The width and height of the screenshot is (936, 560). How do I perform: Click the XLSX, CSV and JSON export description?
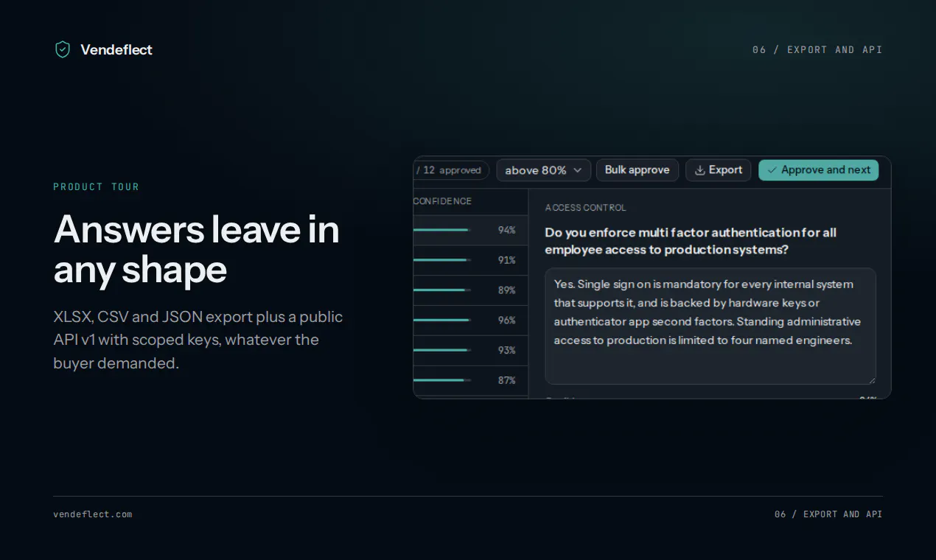(198, 340)
